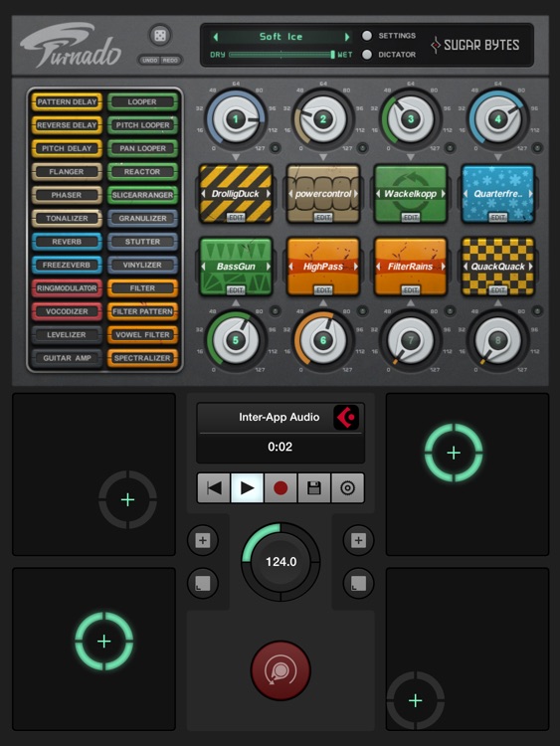
Task: Toggle small button beside knob 6
Action: (x=363, y=311)
